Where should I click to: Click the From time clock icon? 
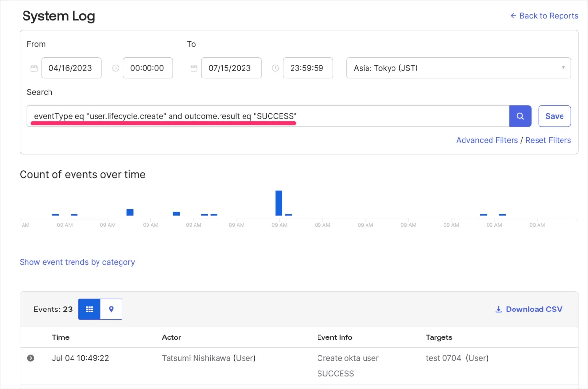[x=116, y=68]
